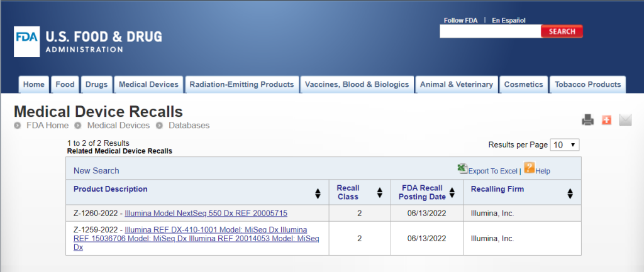Click the red plus share icon

click(607, 120)
